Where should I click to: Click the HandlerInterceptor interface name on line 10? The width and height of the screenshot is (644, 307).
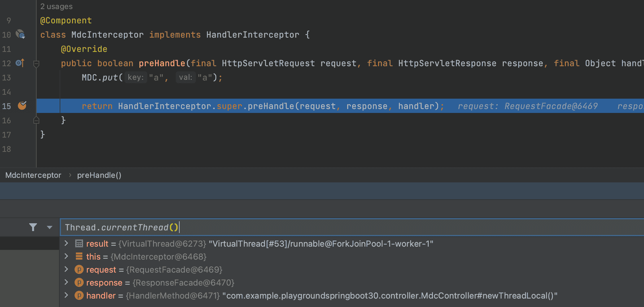click(253, 35)
